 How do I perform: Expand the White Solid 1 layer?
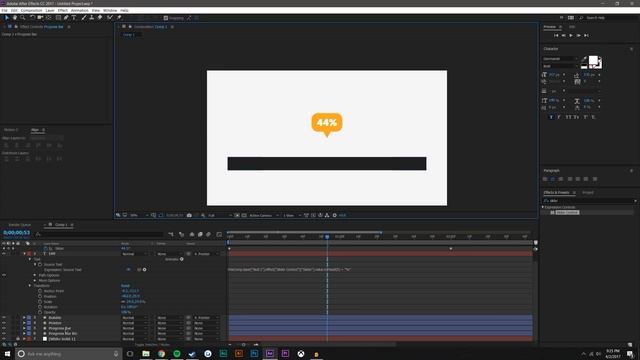pos(24,339)
